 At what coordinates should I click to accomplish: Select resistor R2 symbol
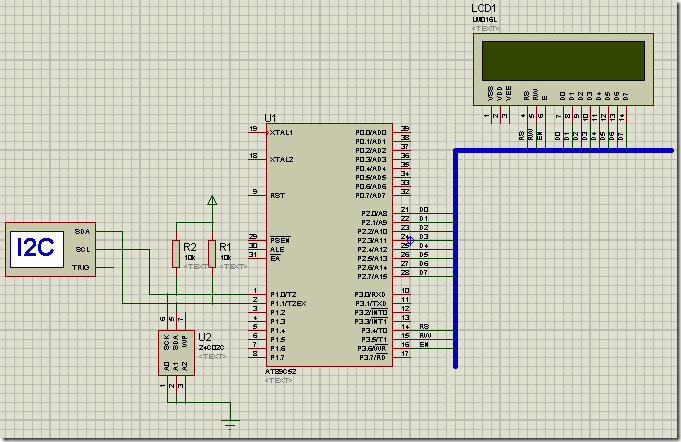point(176,254)
